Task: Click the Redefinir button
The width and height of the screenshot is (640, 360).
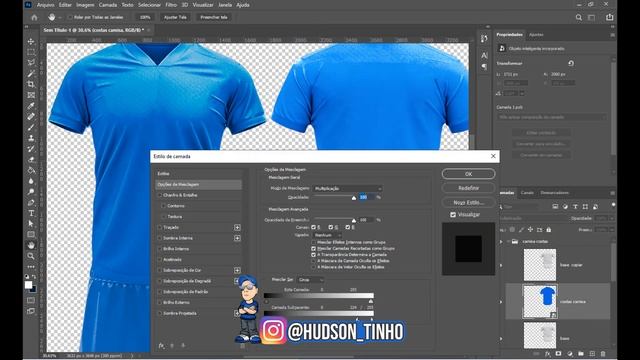Action: click(x=469, y=188)
